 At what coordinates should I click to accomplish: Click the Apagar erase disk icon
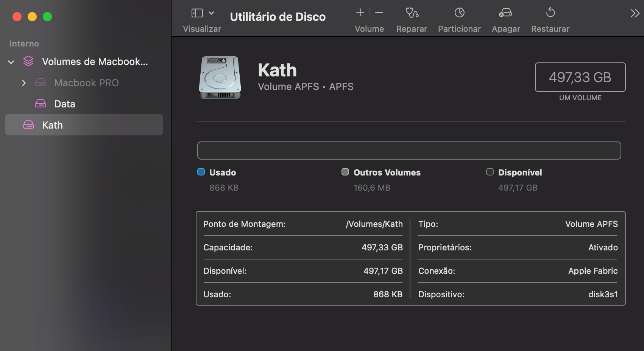505,13
